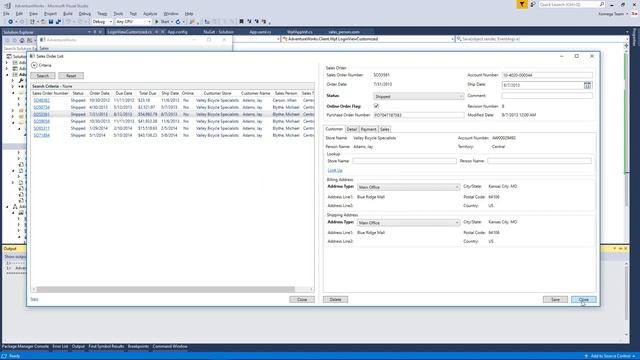Click Save All icon in Visual Studio toolbar
Screen dimensions: 640x360
[x=58, y=22]
